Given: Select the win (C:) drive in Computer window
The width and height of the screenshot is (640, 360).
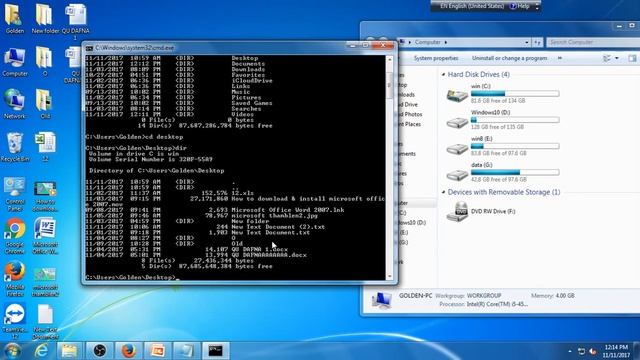Looking at the screenshot, I should click(503, 93).
